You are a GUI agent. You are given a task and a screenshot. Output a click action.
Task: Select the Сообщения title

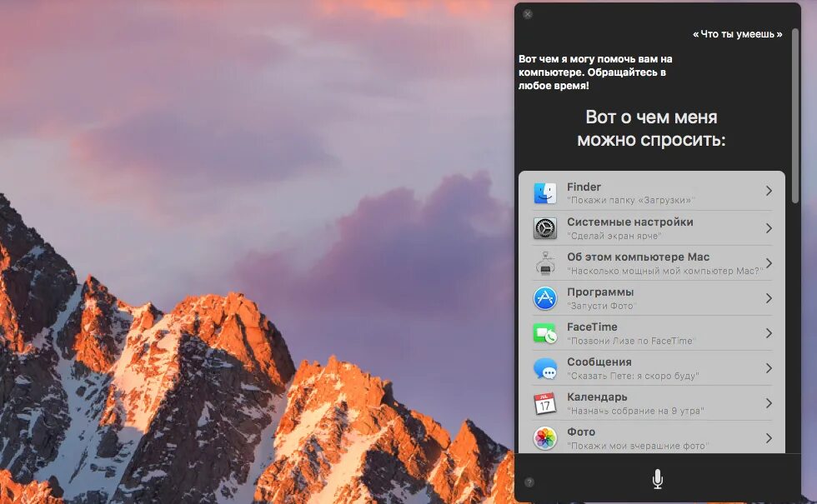coord(599,362)
